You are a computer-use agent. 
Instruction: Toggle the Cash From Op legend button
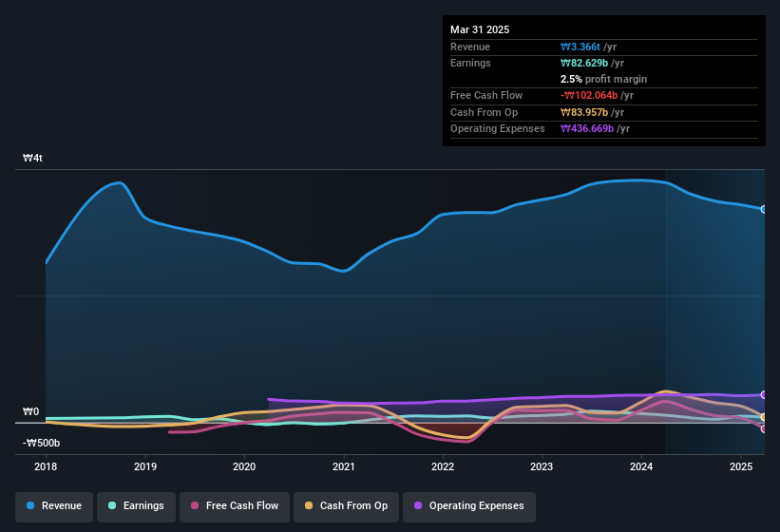point(346,506)
